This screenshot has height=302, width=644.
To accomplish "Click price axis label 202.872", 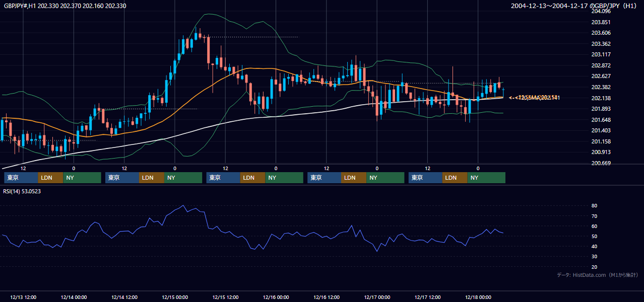I will [601, 65].
